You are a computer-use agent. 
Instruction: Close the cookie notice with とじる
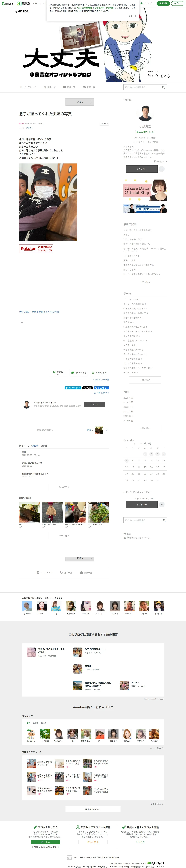tap(132, 16)
